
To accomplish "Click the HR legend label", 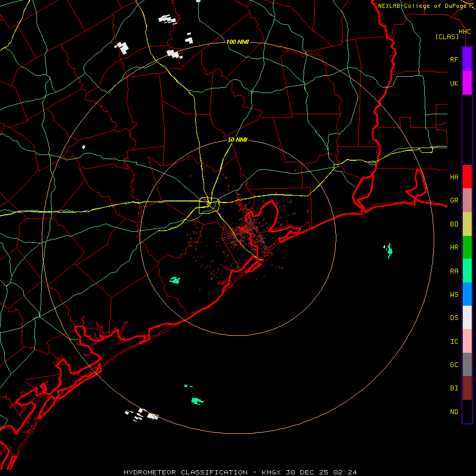I will click(454, 248).
